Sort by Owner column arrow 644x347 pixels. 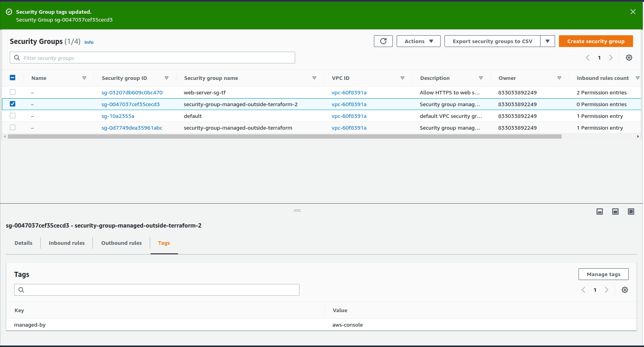tap(559, 78)
